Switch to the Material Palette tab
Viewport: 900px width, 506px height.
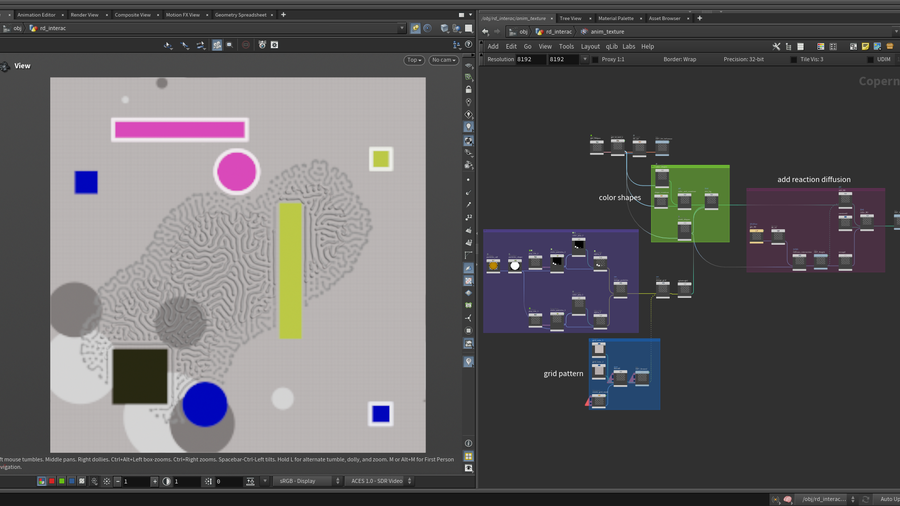tap(615, 18)
